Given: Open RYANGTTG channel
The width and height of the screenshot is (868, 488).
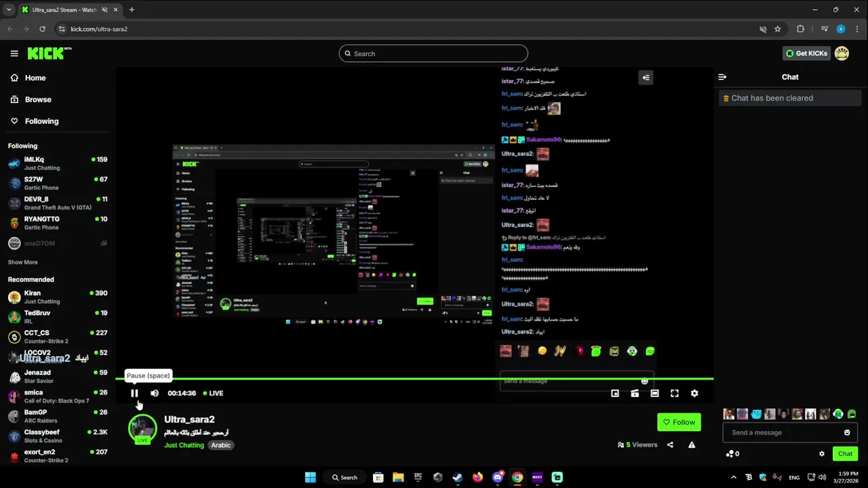Looking at the screenshot, I should (x=58, y=223).
